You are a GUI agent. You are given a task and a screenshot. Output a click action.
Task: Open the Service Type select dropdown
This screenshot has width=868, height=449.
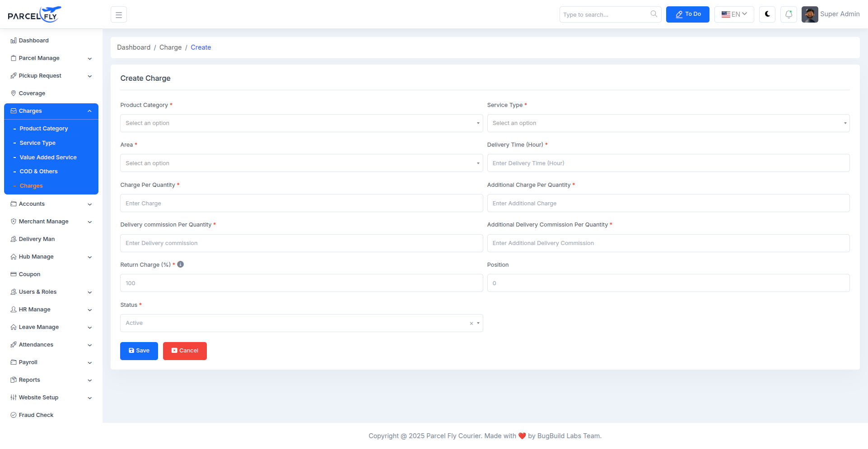pos(668,123)
